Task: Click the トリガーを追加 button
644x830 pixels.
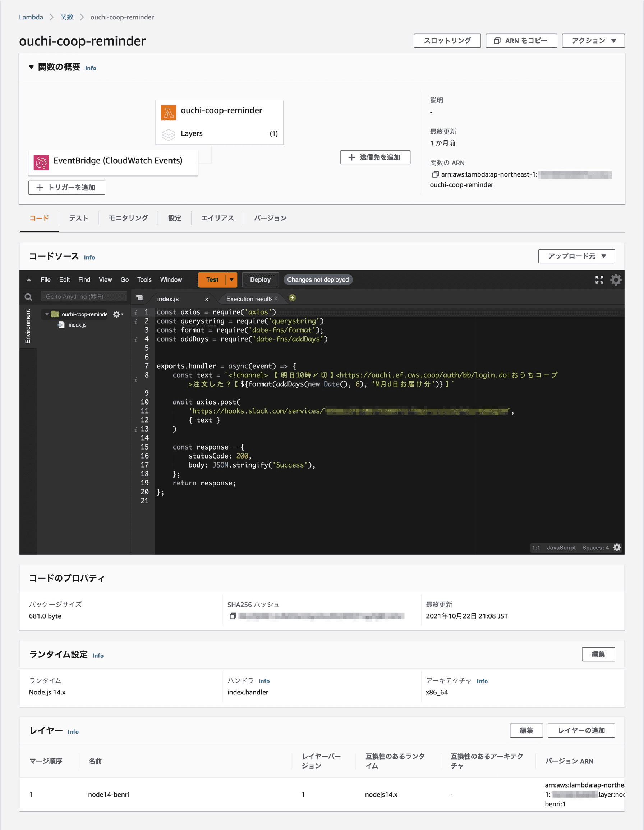Action: [66, 187]
